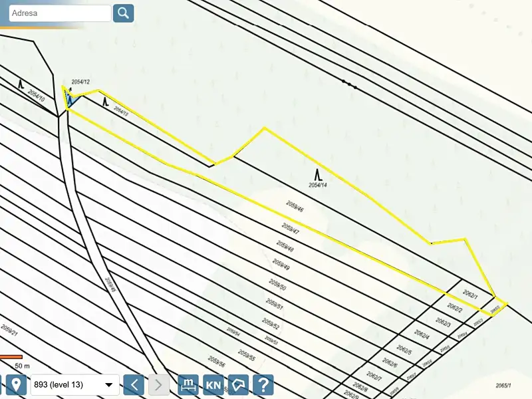Select the polygon area drawing tool
532x399 pixels.
pos(238,385)
